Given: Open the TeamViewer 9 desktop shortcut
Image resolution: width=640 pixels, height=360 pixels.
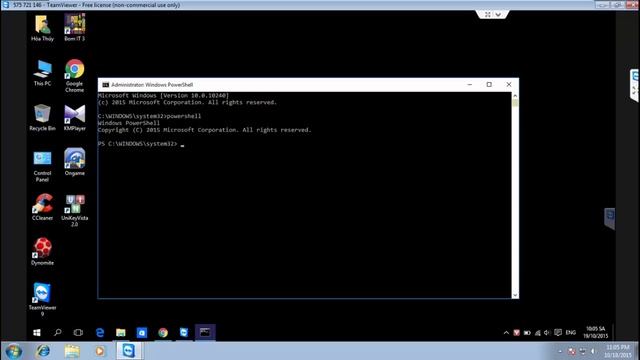Looking at the screenshot, I should pyautogui.click(x=42, y=299).
